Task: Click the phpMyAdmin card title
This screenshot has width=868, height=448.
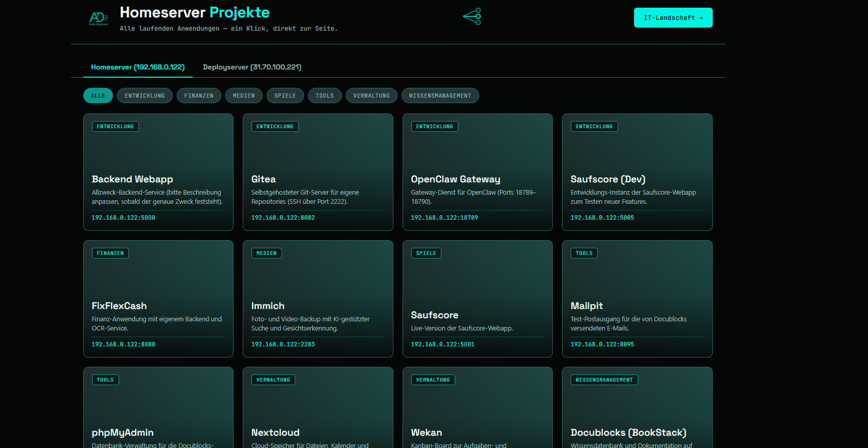Action: click(x=123, y=433)
